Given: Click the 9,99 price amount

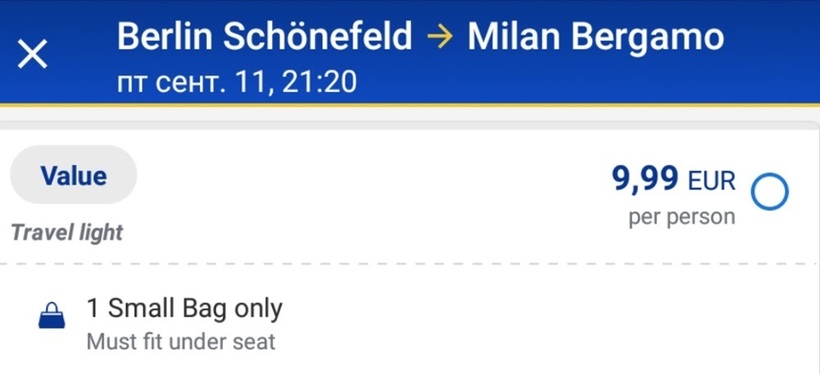Looking at the screenshot, I should coord(645,179).
